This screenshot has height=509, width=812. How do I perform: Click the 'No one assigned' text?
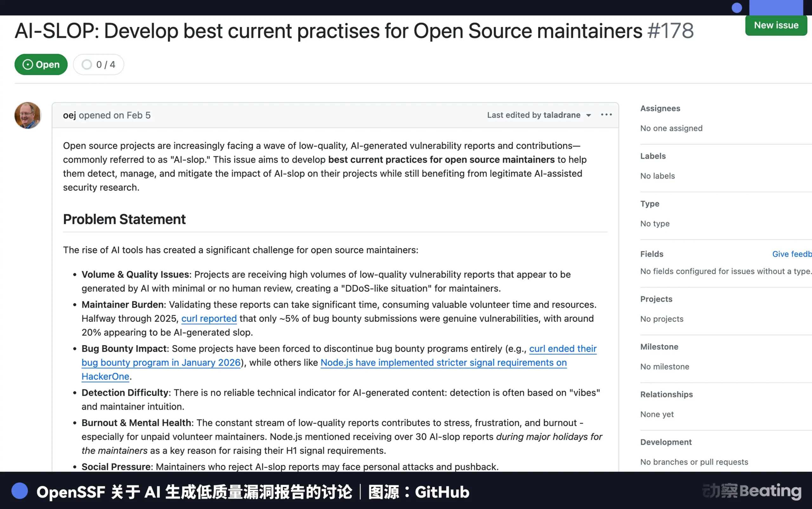pos(671,128)
